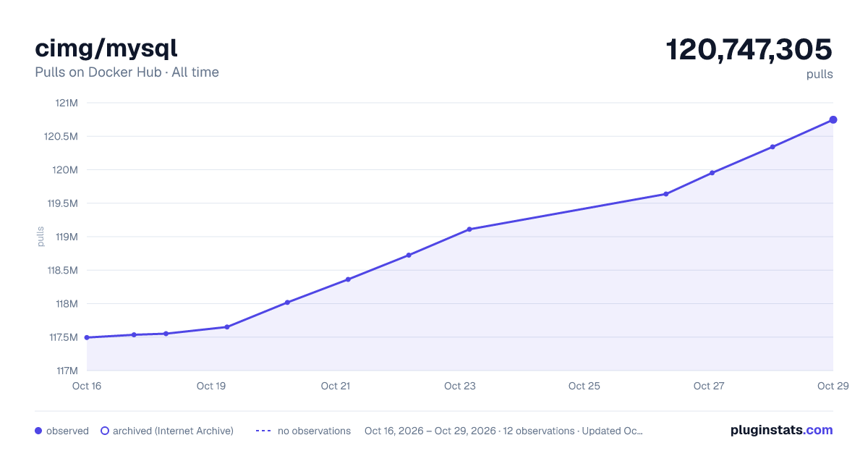Click the 119.5M y-axis label
The width and height of the screenshot is (868, 456).
[63, 203]
